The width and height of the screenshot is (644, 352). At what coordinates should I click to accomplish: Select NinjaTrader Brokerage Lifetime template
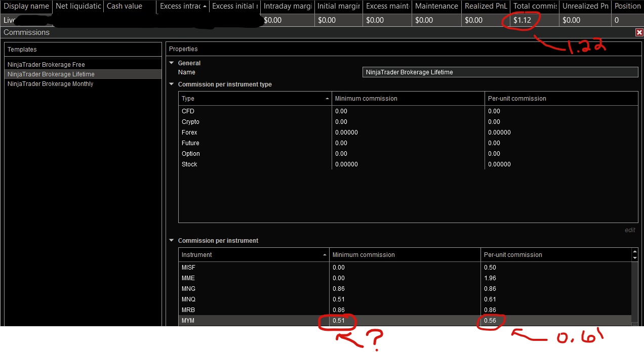[83, 74]
